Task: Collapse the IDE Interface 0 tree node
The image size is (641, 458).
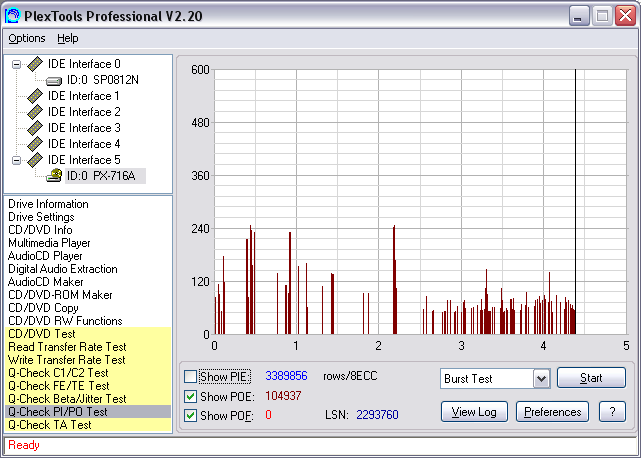Action: pyautogui.click(x=16, y=64)
